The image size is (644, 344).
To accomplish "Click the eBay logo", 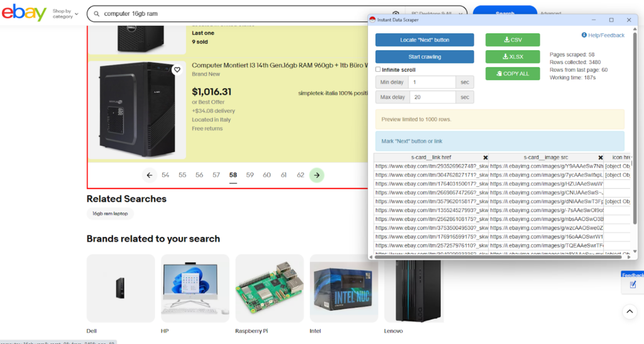I will pos(24,13).
